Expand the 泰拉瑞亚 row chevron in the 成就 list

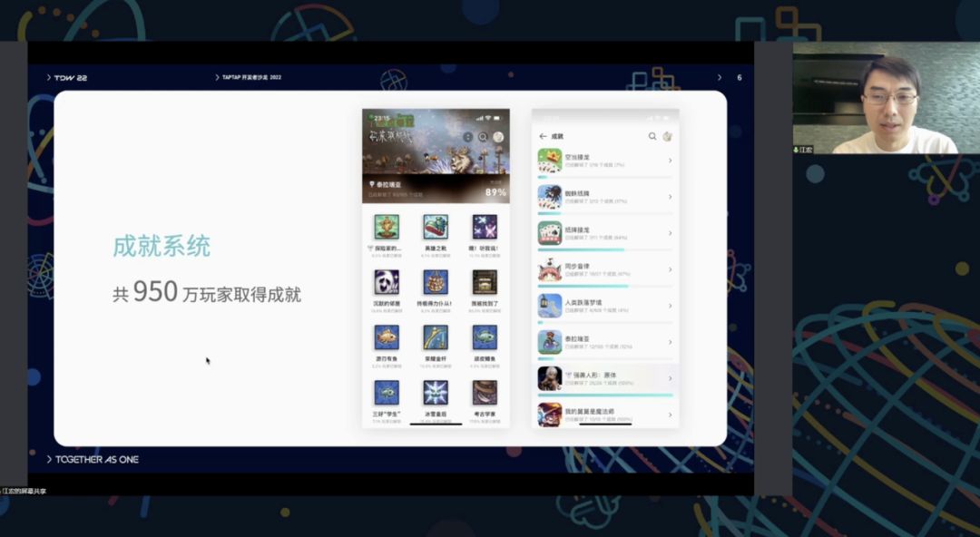(x=670, y=342)
